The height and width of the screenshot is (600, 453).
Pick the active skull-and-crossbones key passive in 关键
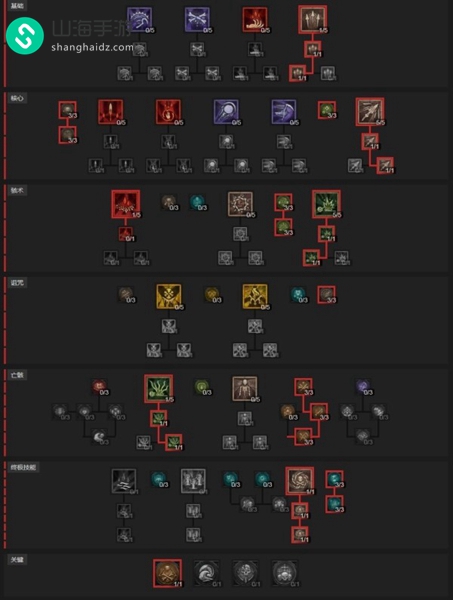167,573
